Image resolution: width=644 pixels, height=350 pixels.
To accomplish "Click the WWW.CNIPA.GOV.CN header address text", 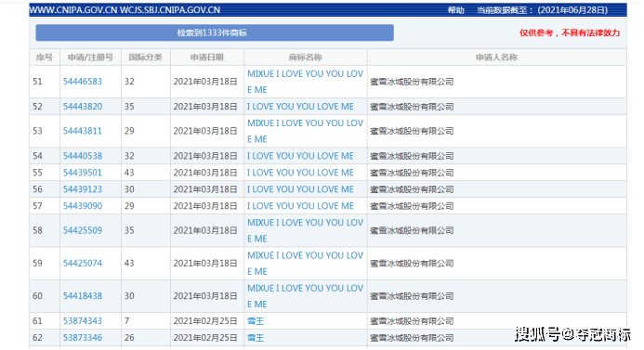I will tap(125, 10).
